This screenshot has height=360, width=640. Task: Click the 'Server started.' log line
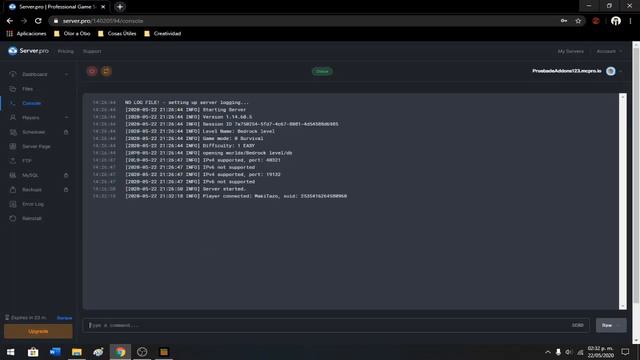(185, 189)
